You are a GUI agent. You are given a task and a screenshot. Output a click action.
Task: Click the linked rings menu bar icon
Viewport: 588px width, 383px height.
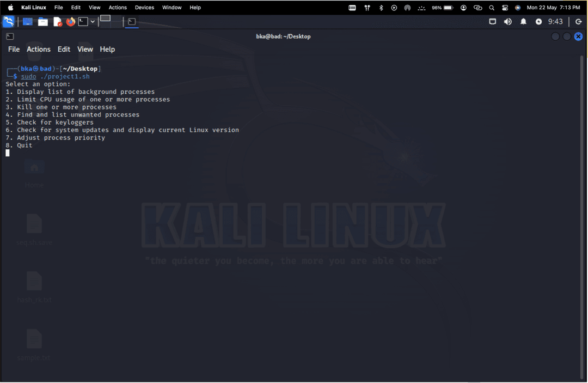pos(478,8)
